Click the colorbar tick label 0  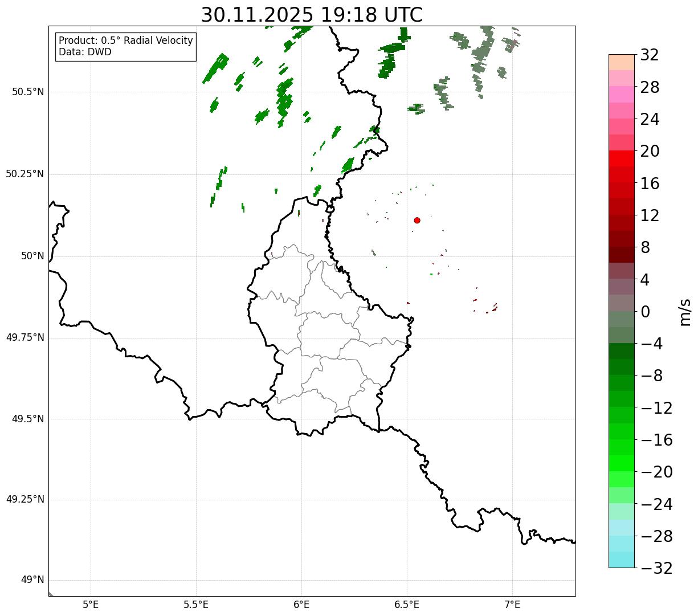[645, 312]
